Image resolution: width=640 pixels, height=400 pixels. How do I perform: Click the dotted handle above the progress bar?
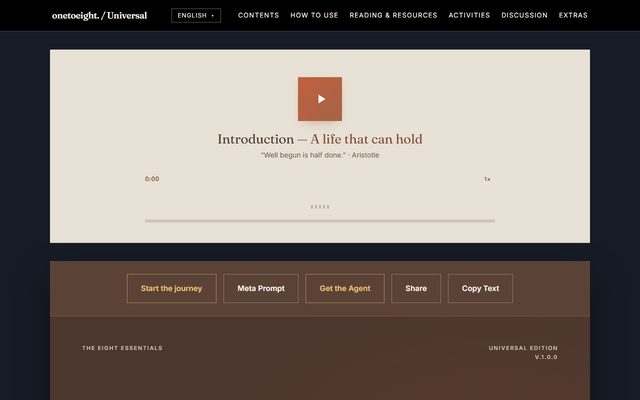click(x=320, y=207)
